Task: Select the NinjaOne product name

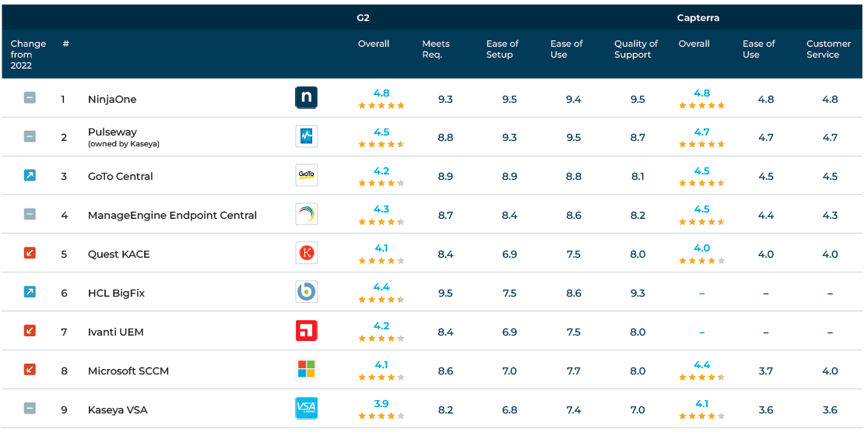Action: pyautogui.click(x=112, y=99)
